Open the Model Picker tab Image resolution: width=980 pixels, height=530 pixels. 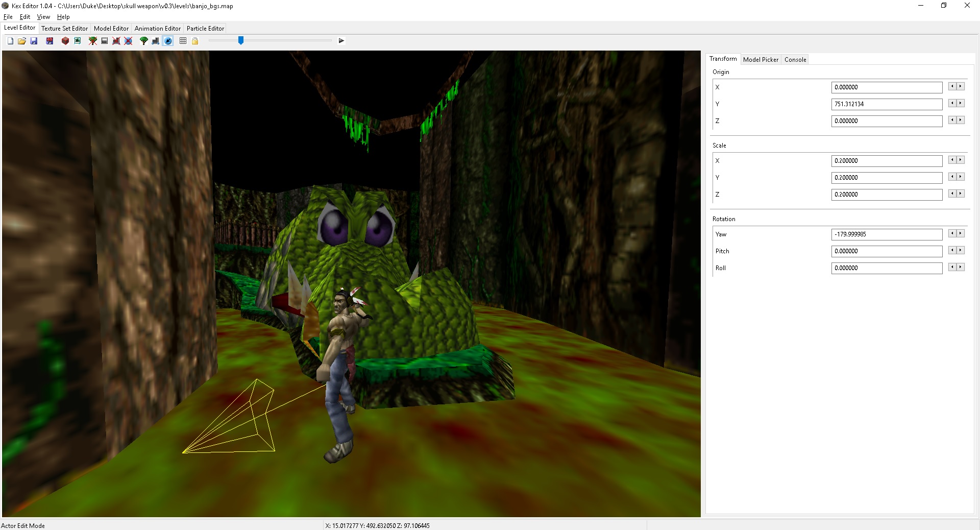pyautogui.click(x=761, y=60)
